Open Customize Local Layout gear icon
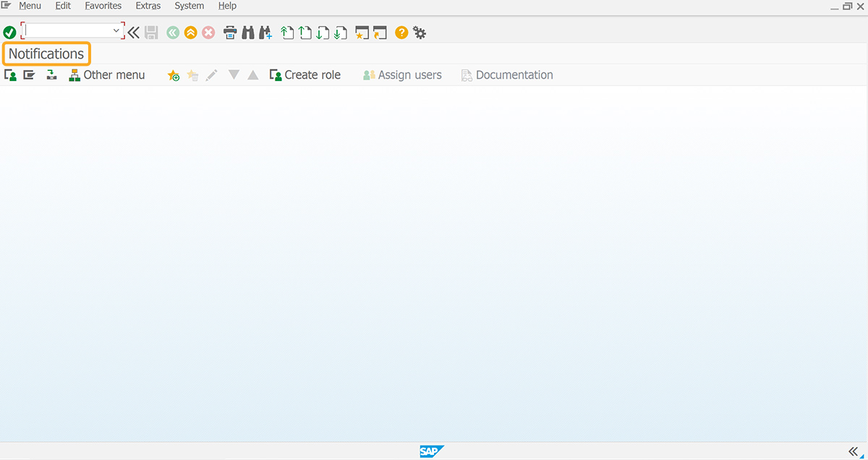The width and height of the screenshot is (868, 460). tap(420, 33)
